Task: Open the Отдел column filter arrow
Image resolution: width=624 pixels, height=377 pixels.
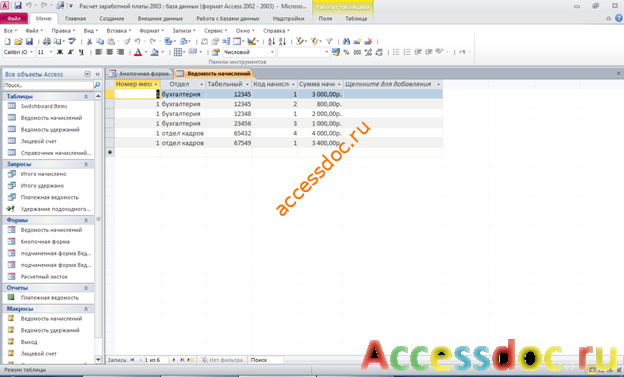Action: tap(201, 84)
